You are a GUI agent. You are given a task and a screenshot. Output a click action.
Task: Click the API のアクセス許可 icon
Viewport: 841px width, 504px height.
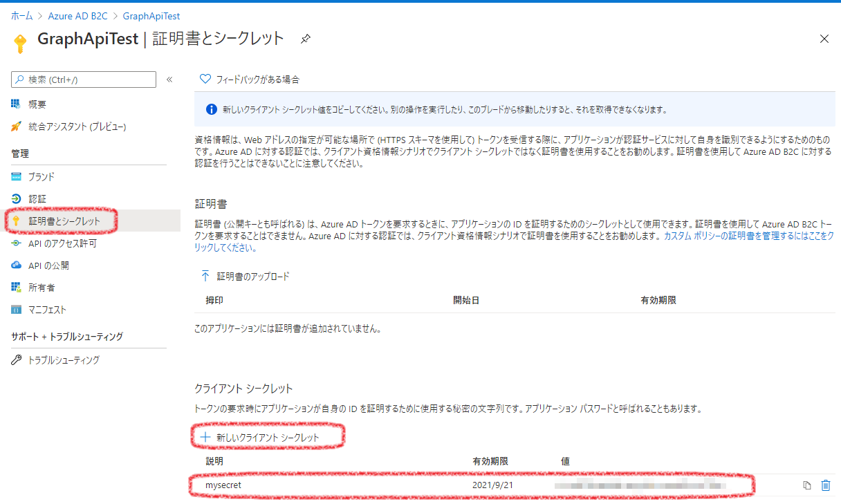(17, 243)
